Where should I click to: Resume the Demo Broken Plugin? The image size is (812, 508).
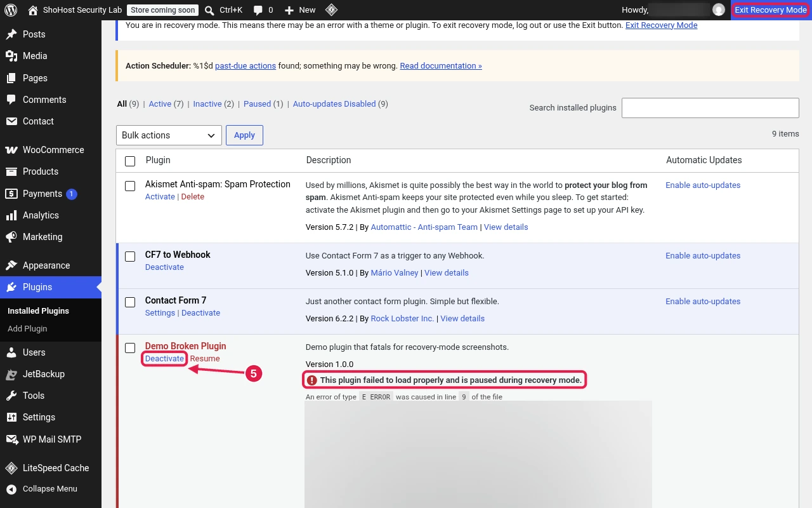(205, 358)
